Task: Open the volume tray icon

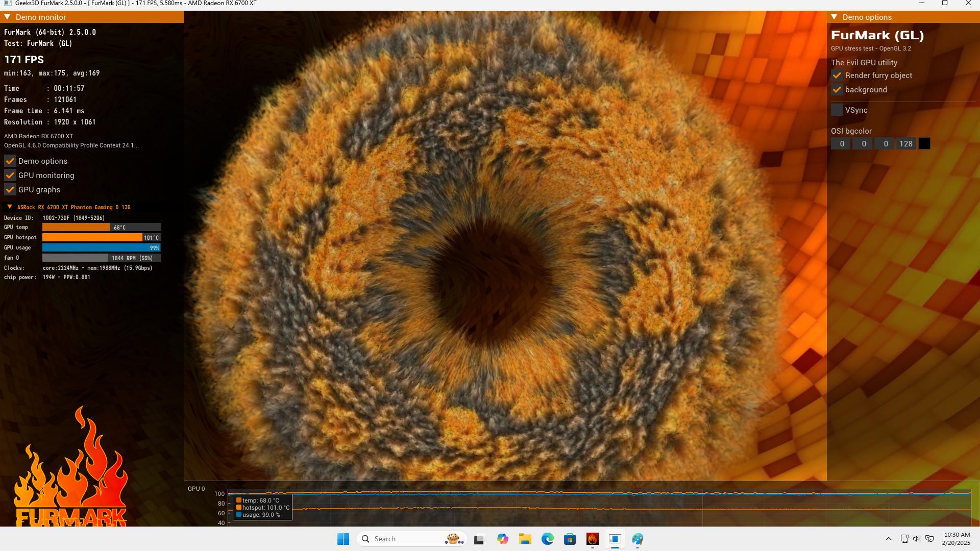Action: (916, 539)
